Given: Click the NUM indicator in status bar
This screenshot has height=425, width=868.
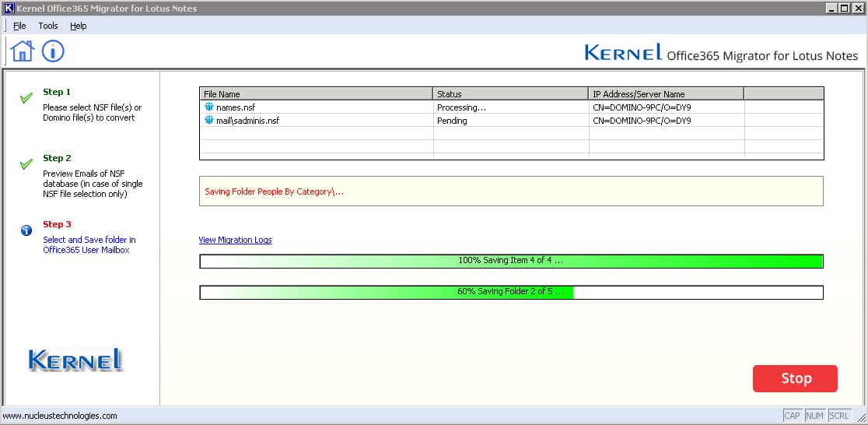Looking at the screenshot, I should (x=815, y=416).
